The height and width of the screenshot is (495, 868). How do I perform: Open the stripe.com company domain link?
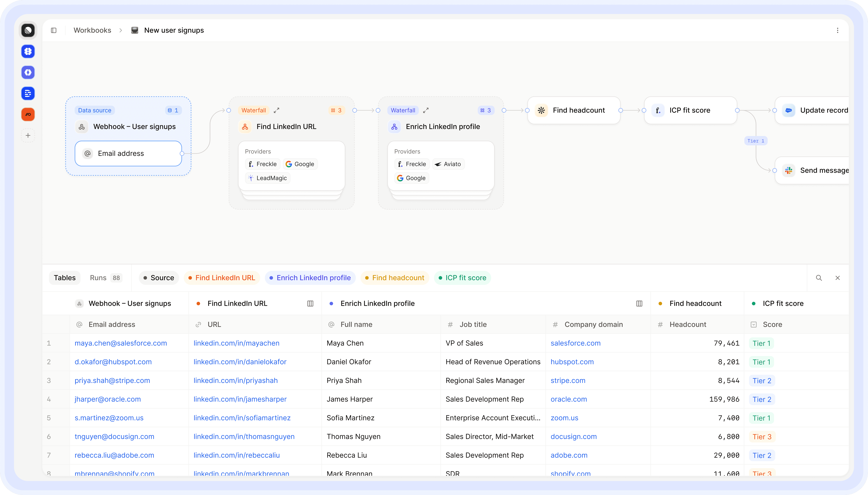(568, 380)
